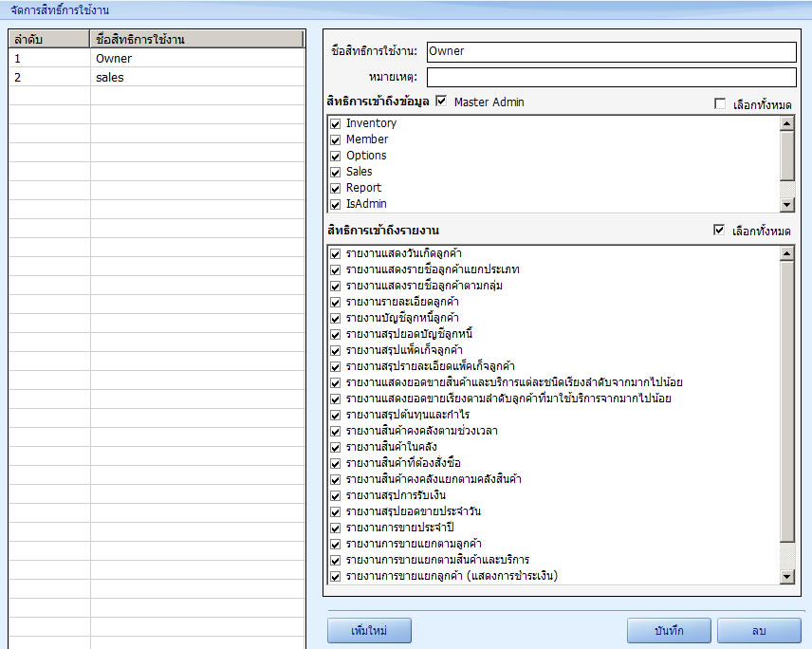Click the หมายเหตุ remarks input field
This screenshot has width=812, height=649.
(x=611, y=77)
